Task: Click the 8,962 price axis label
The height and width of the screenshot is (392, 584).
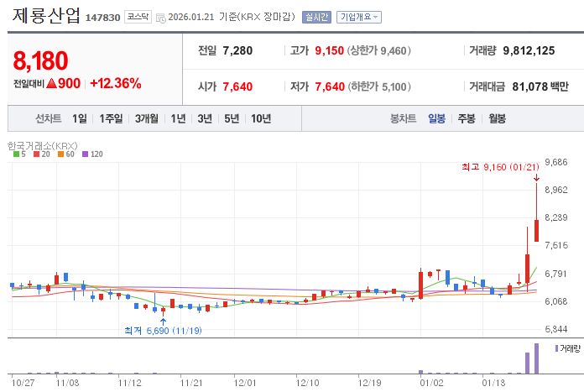Action: tap(556, 190)
